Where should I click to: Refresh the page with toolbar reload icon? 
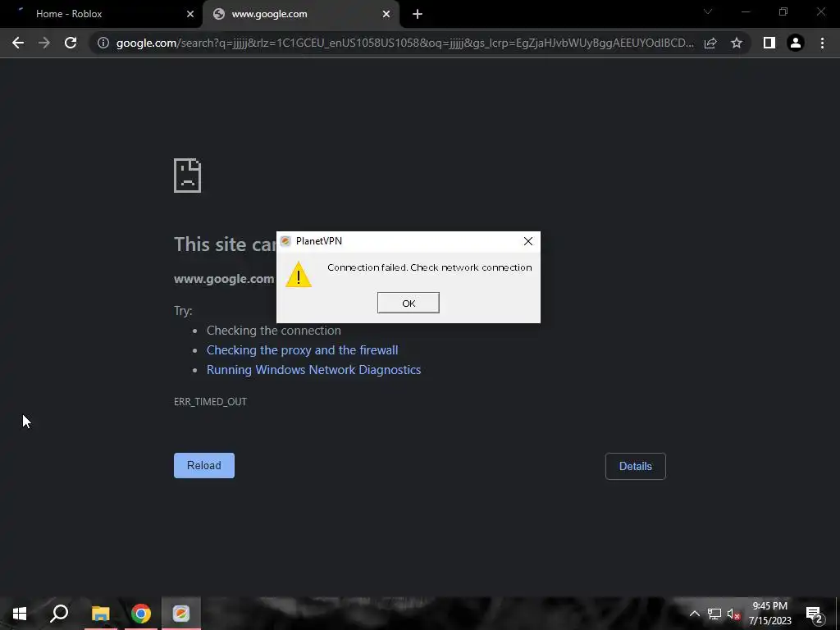[71, 43]
